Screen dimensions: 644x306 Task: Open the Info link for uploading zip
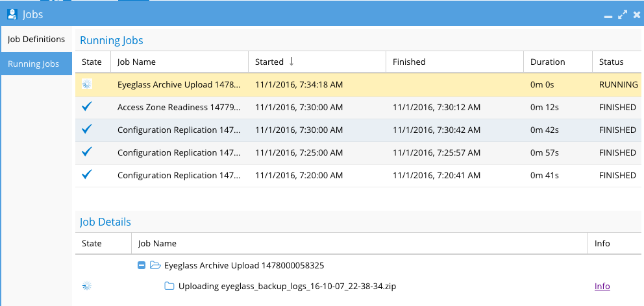click(602, 287)
